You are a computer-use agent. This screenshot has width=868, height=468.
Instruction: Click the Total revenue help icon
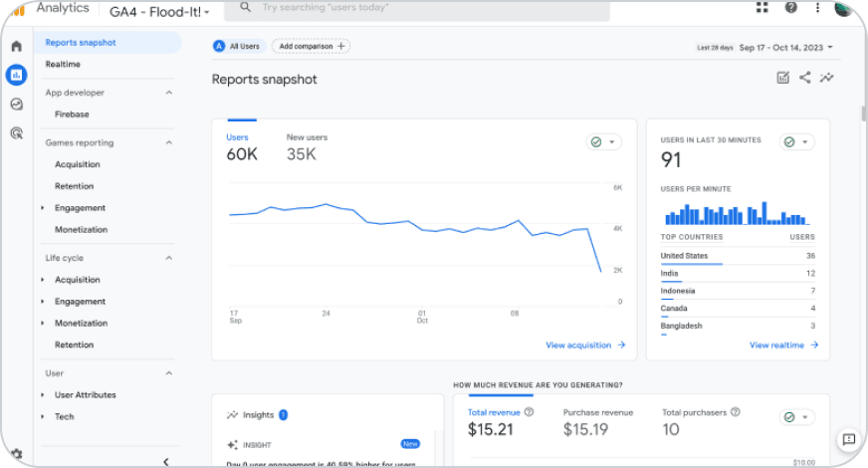[529, 412]
